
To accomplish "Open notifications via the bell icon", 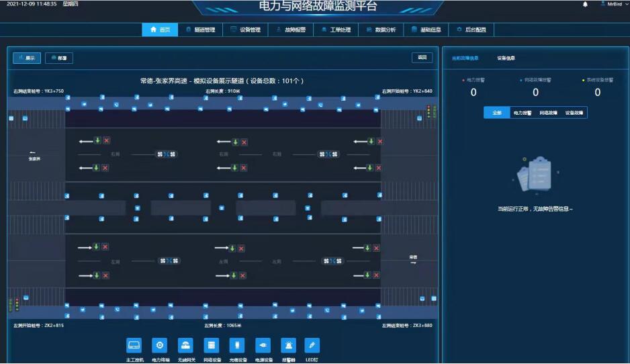I will click(585, 4).
